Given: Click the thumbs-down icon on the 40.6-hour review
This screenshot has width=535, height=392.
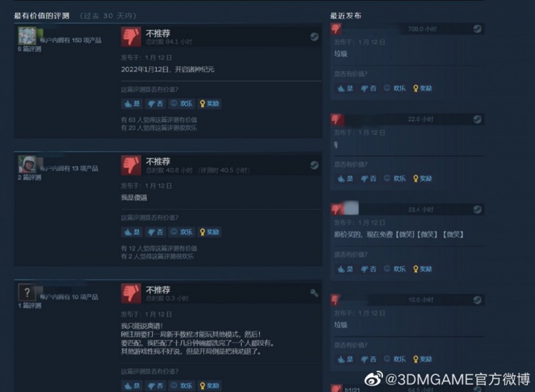Looking at the screenshot, I should 131,165.
